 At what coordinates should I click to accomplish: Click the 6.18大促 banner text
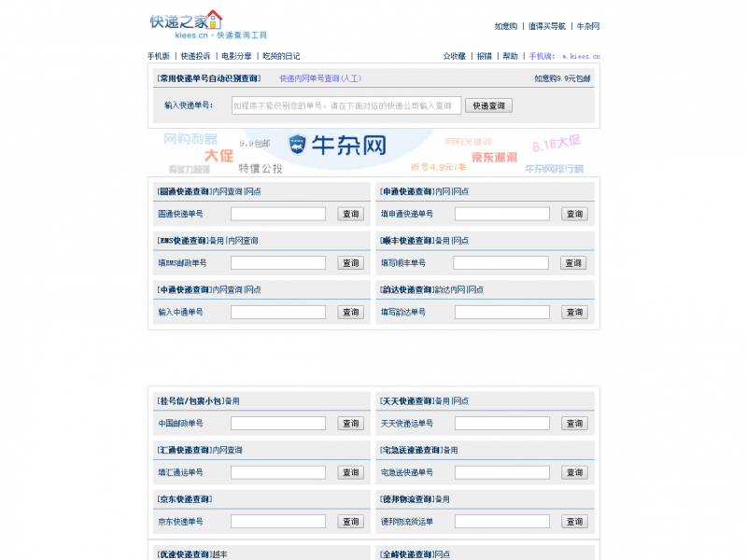(557, 143)
